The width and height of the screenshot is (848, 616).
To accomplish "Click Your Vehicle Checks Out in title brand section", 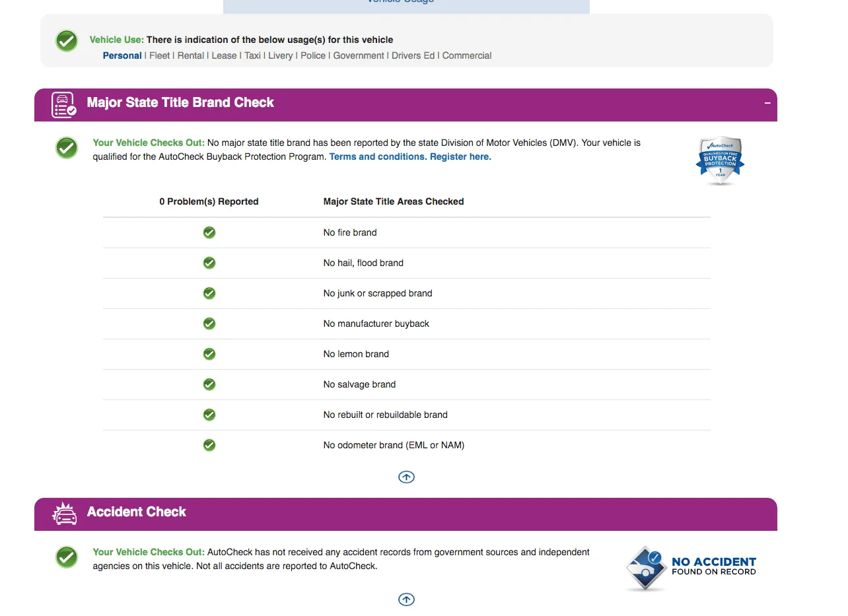I will 149,143.
